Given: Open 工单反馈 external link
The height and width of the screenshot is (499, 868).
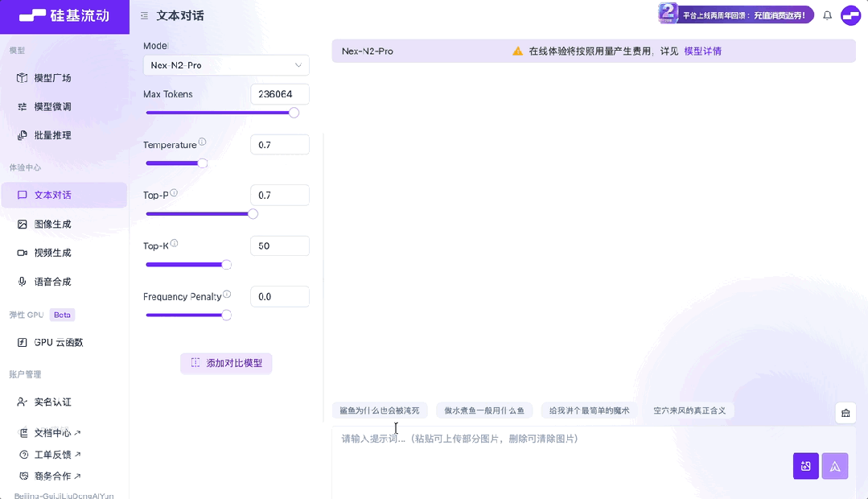Looking at the screenshot, I should coord(58,455).
